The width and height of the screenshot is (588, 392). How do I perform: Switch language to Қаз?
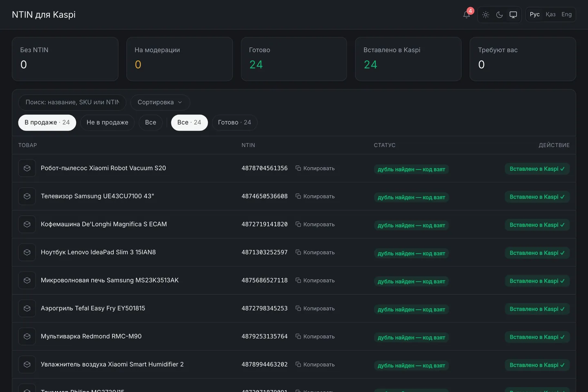coord(550,15)
